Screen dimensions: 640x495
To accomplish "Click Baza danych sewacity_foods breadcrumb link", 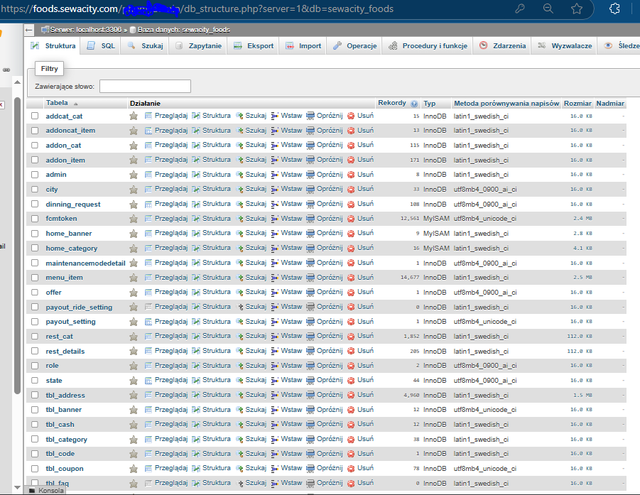I will pos(183,30).
